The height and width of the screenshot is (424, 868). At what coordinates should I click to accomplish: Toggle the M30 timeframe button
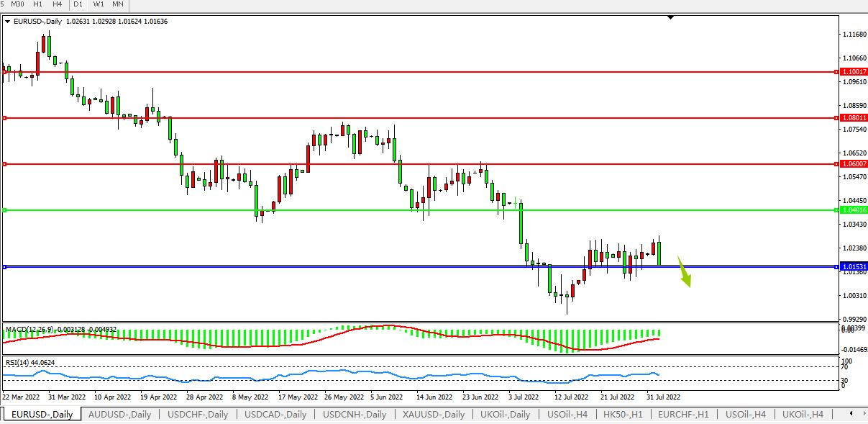(x=18, y=4)
